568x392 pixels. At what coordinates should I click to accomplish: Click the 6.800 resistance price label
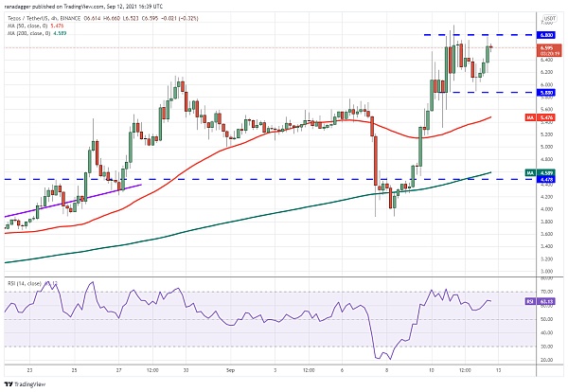(546, 35)
